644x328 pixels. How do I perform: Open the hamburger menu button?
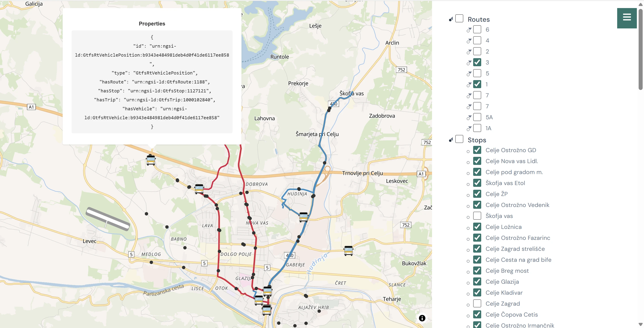coord(627,18)
